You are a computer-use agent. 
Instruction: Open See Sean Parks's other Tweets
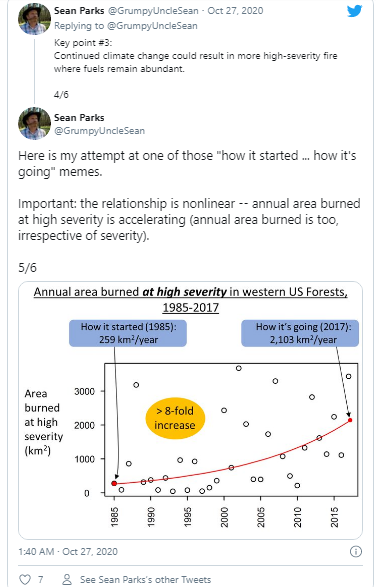(x=145, y=580)
